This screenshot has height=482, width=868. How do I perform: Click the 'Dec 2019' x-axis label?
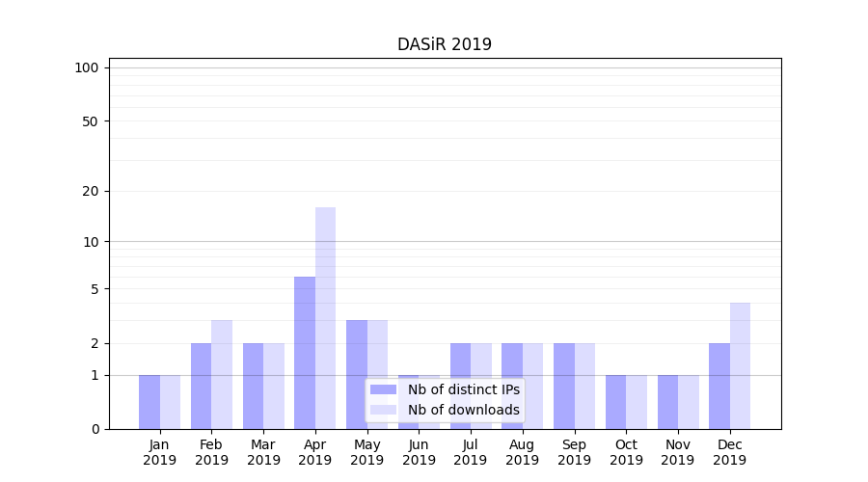[729, 452]
